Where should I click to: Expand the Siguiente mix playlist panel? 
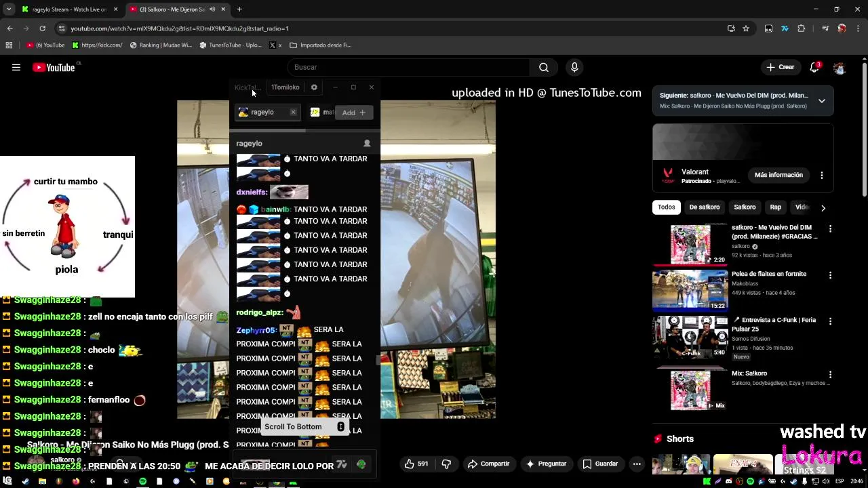click(821, 101)
